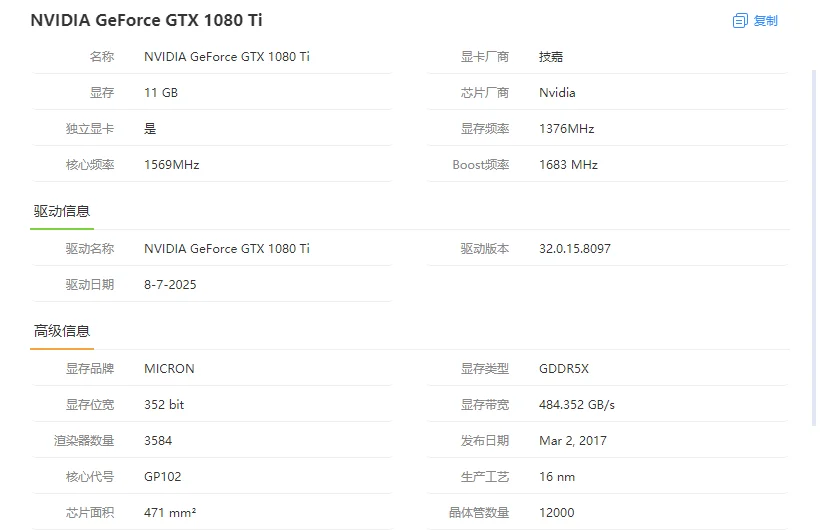The image size is (820, 530).
Task: Click the 名称 field label
Action: pos(101,57)
